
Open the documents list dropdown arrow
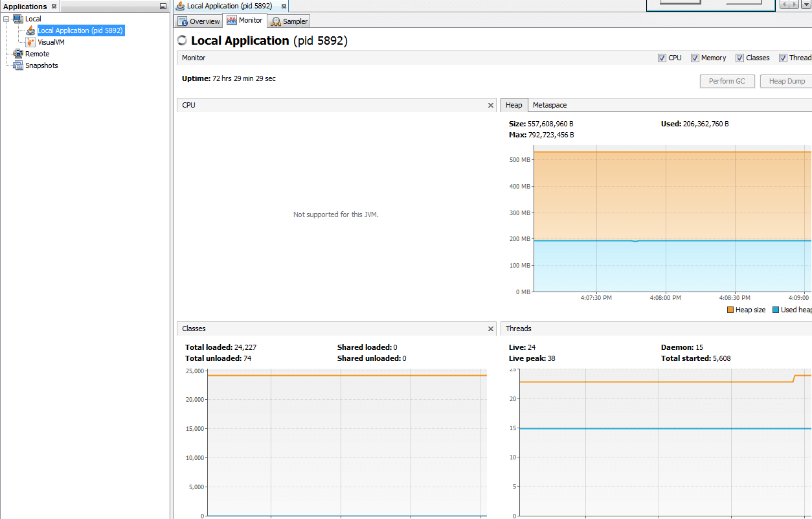pos(807,5)
